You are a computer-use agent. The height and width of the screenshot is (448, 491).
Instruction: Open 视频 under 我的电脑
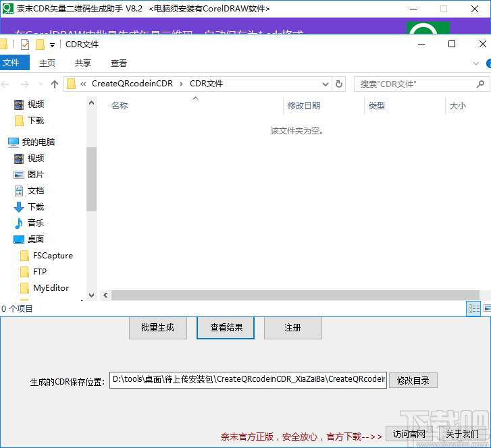click(x=29, y=159)
